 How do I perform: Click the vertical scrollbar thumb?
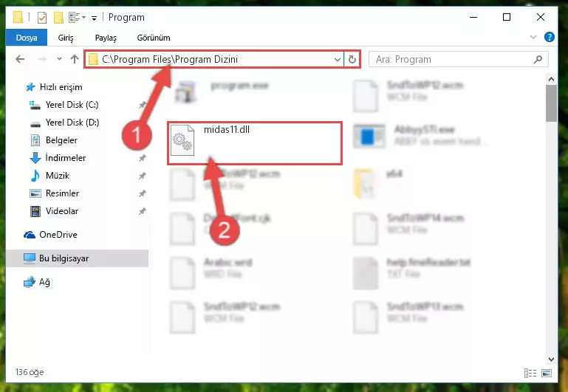[x=551, y=103]
